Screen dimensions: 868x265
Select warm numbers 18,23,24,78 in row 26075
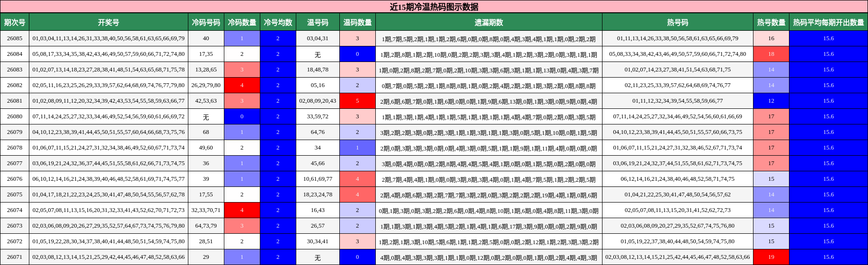[x=318, y=194]
